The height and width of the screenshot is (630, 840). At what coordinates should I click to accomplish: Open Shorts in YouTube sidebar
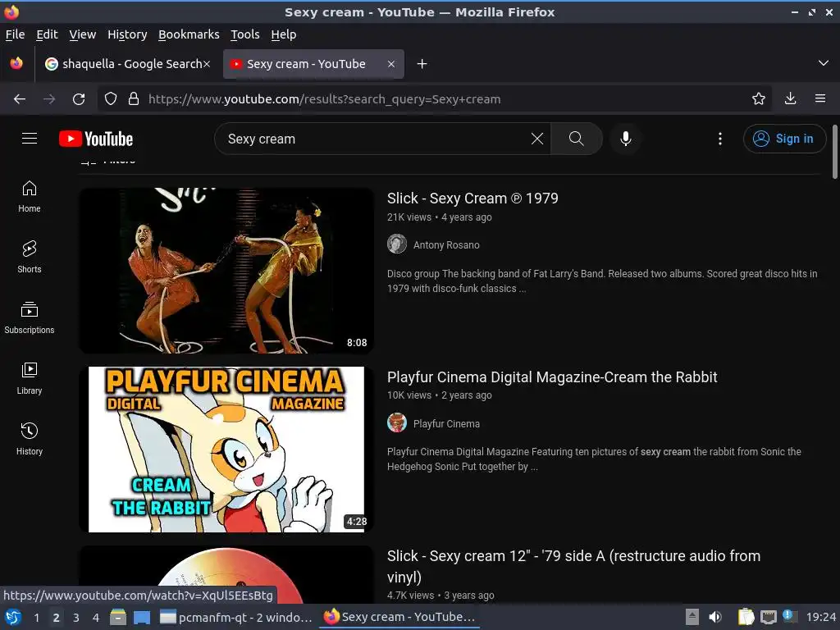29,257
